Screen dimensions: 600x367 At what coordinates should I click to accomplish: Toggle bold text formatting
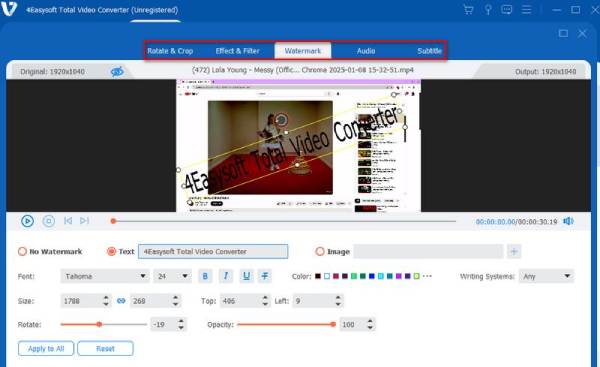tap(205, 276)
